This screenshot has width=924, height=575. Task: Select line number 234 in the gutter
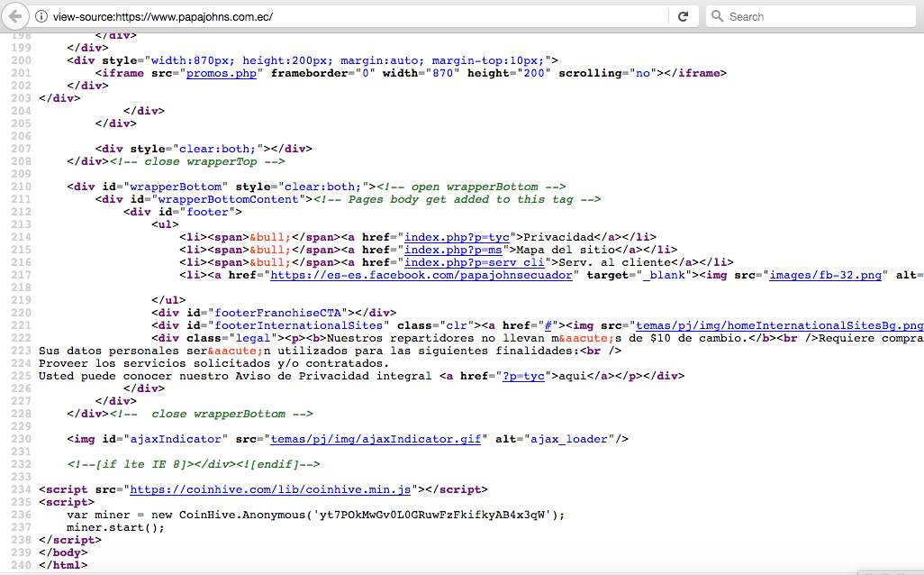coord(22,489)
